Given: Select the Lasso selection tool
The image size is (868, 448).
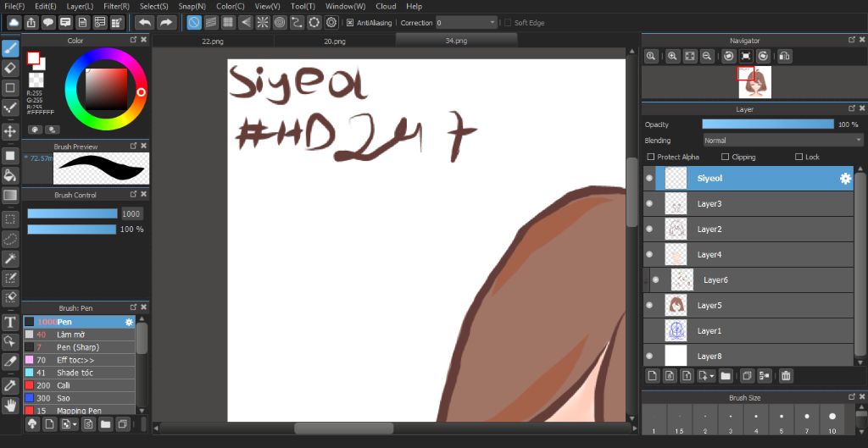Looking at the screenshot, I should click(x=10, y=239).
